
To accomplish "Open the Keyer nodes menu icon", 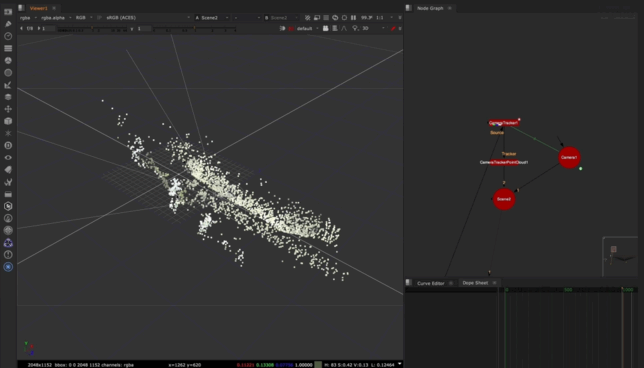I will click(x=8, y=85).
